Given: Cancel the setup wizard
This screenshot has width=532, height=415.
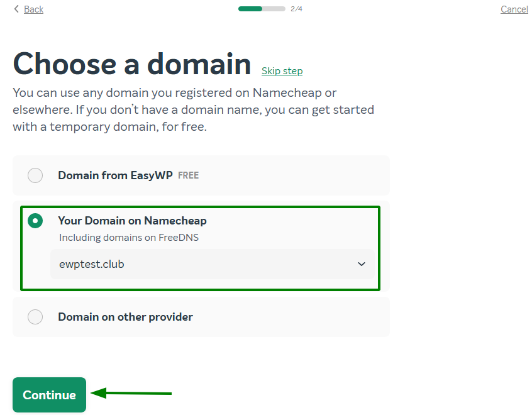Looking at the screenshot, I should tap(514, 9).
